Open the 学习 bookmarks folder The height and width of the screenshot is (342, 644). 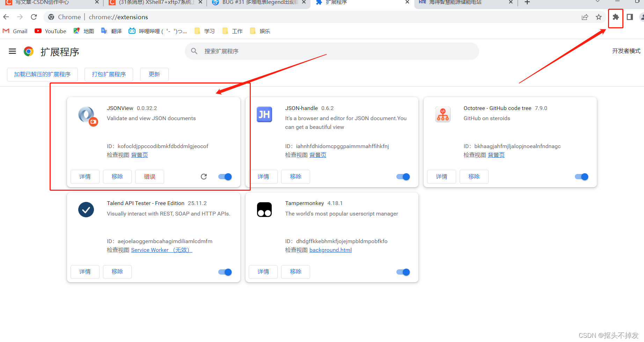click(205, 31)
